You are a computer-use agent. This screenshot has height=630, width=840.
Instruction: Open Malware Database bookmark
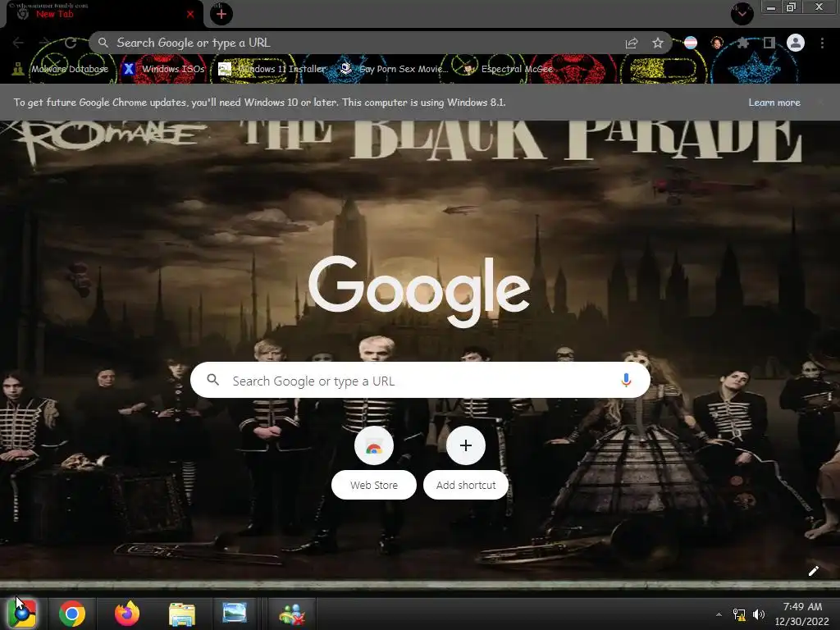pyautogui.click(x=60, y=69)
